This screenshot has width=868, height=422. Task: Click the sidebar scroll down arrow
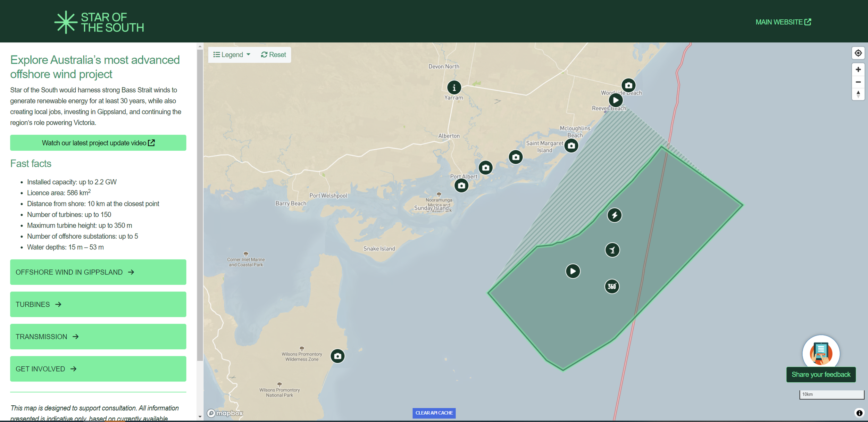200,416
